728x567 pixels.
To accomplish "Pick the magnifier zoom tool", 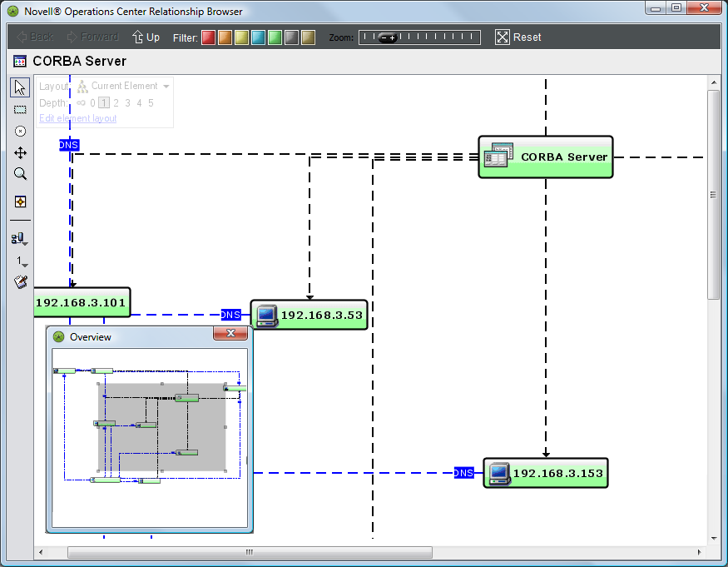I will [20, 174].
